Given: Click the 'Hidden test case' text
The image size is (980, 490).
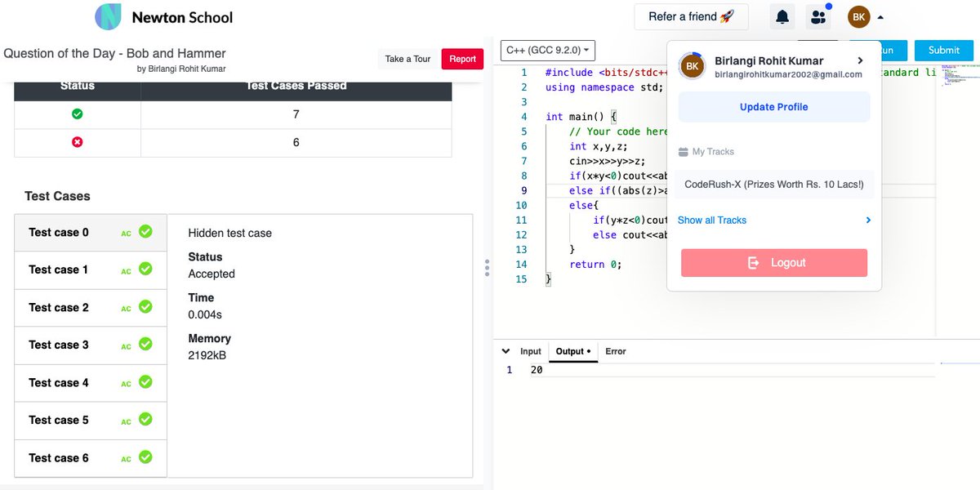Looking at the screenshot, I should 230,234.
